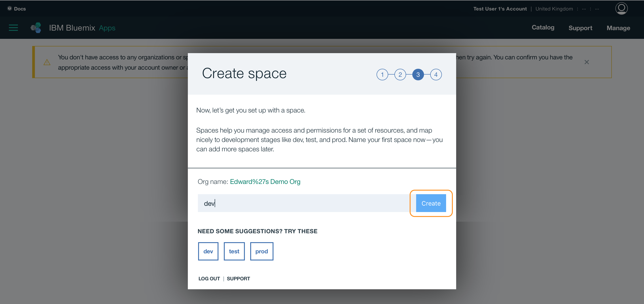Click the warning triangle icon
644x304 pixels.
tap(47, 62)
